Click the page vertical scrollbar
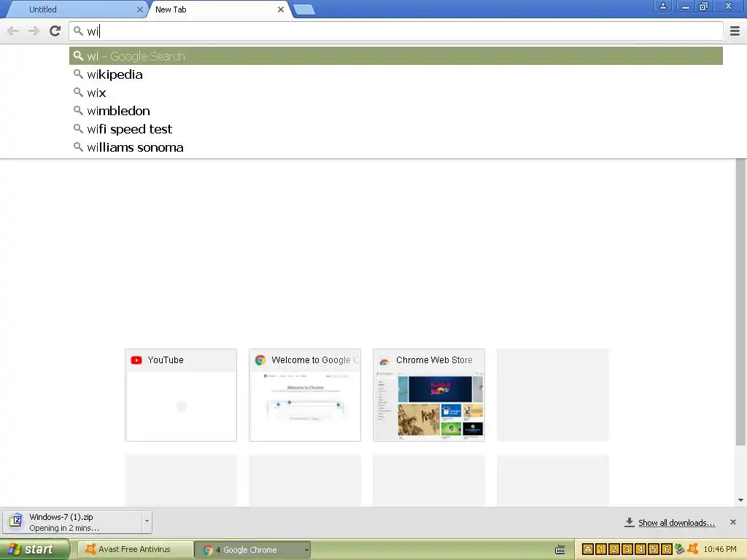 coord(740,303)
